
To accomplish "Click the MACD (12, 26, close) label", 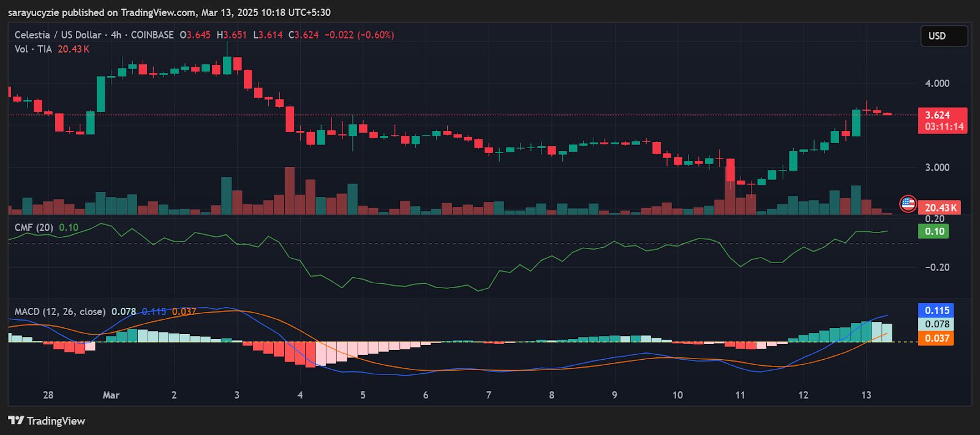I will point(60,311).
